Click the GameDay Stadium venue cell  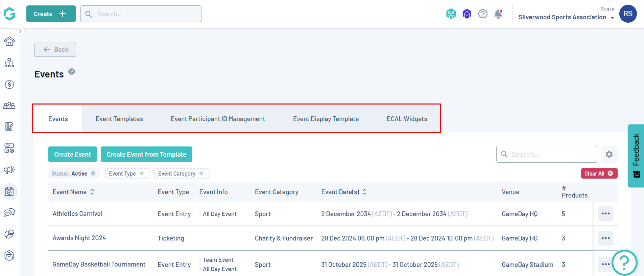pyautogui.click(x=528, y=264)
